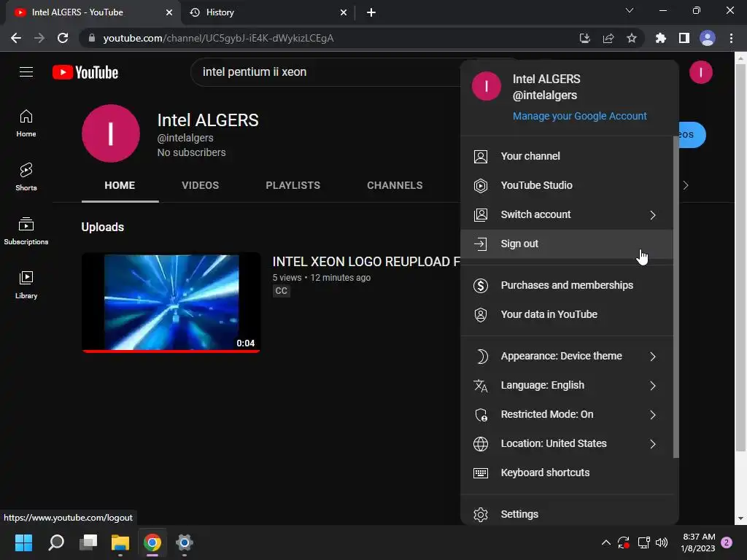Reload the page

tap(63, 38)
